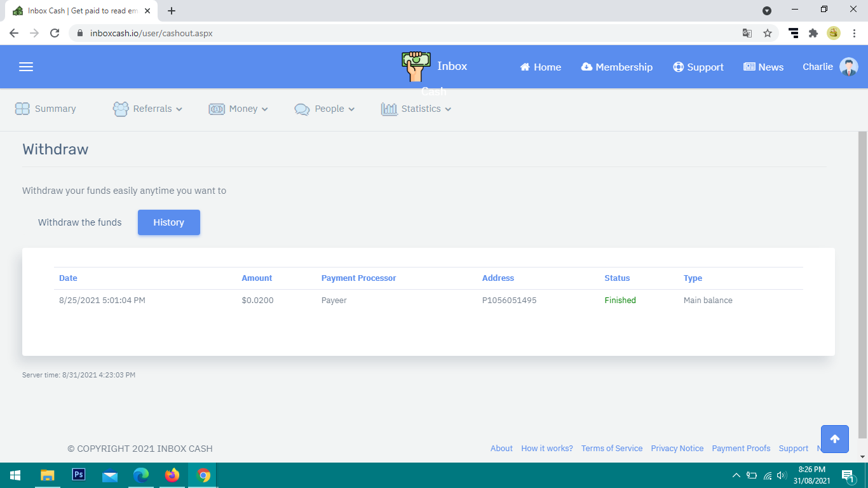Sort by the Type column header
This screenshot has height=488, width=868.
coord(693,278)
